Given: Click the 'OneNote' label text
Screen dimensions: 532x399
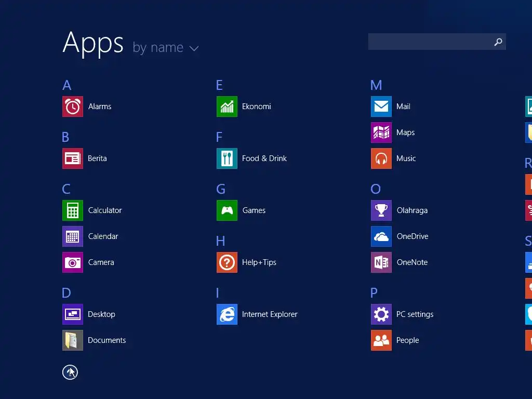Looking at the screenshot, I should click(x=412, y=262).
